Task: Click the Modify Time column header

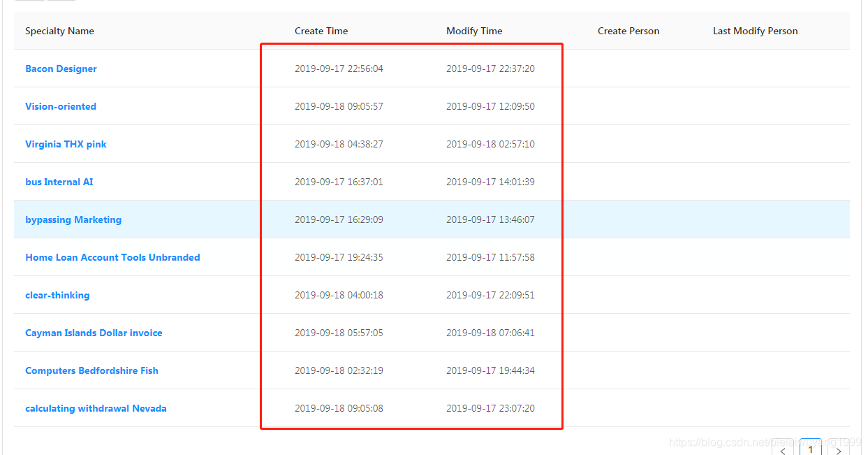Action: tap(474, 31)
